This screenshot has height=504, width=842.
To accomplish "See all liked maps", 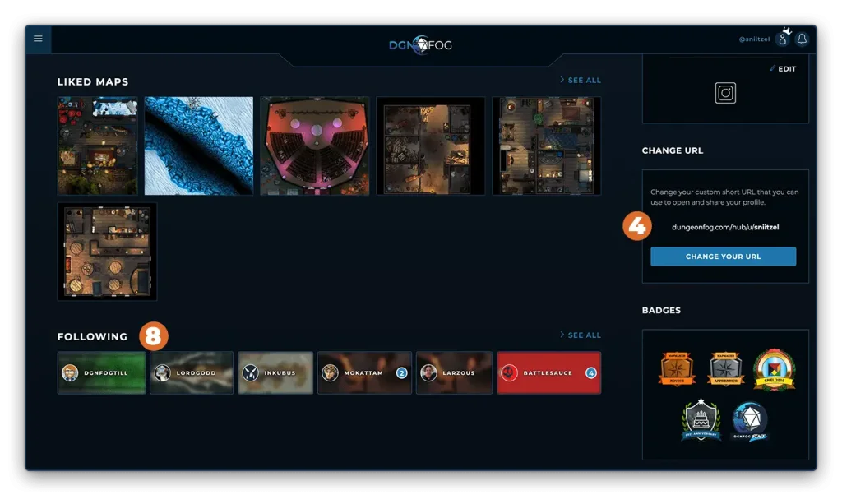I will (581, 80).
